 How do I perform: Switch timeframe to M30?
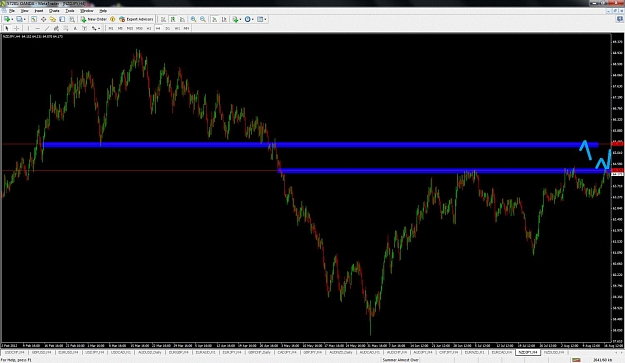click(139, 28)
